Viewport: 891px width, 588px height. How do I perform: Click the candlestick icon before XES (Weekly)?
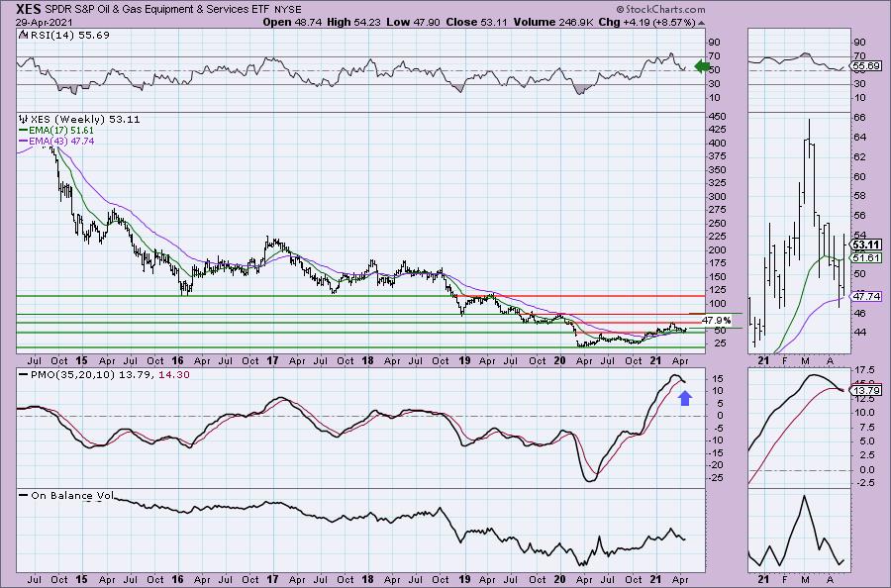click(24, 120)
